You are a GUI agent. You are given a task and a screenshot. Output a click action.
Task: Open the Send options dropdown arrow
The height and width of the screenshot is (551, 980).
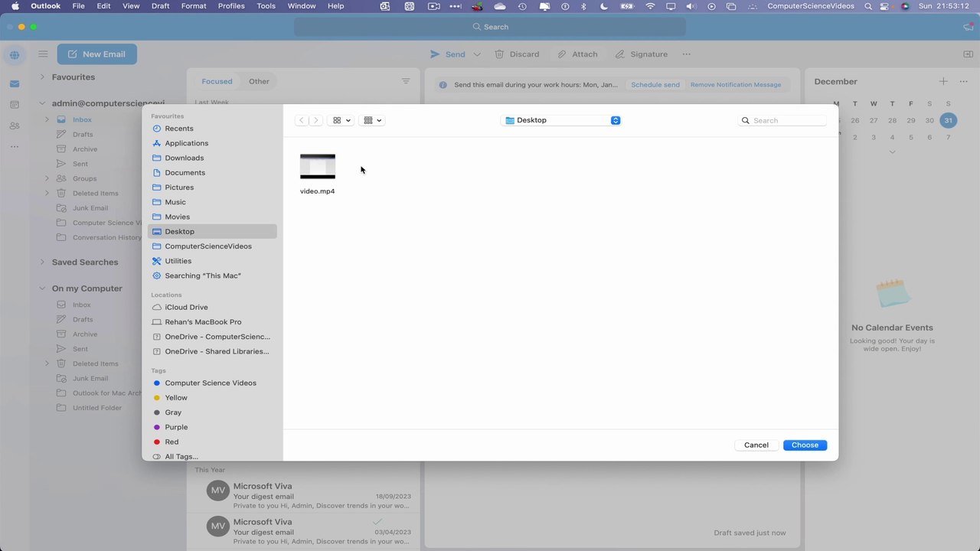(477, 54)
